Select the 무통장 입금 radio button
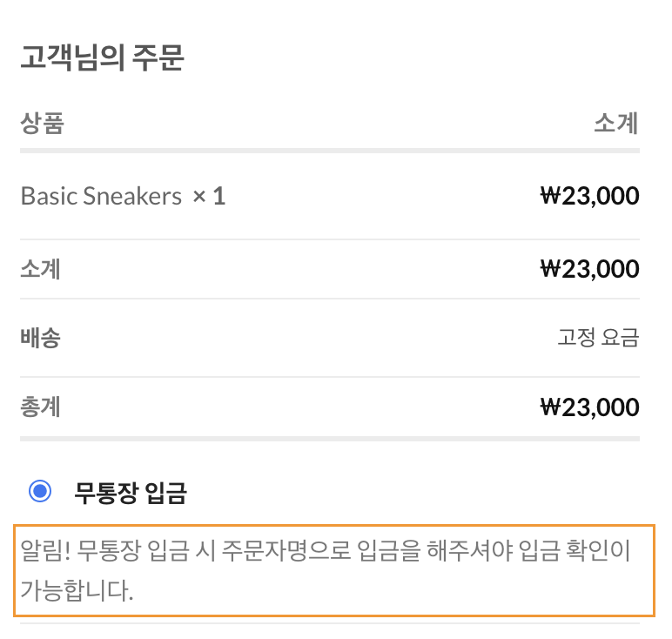The image size is (672, 639). tap(40, 492)
